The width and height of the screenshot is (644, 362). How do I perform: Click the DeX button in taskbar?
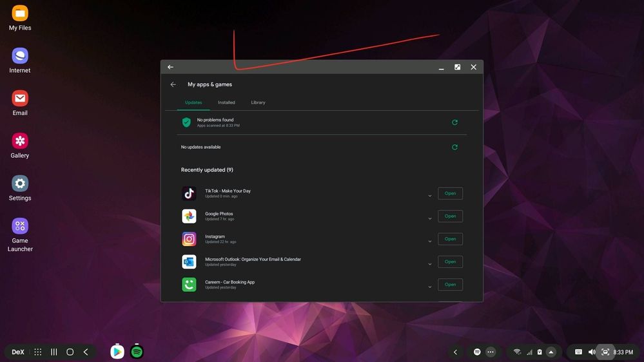point(17,352)
